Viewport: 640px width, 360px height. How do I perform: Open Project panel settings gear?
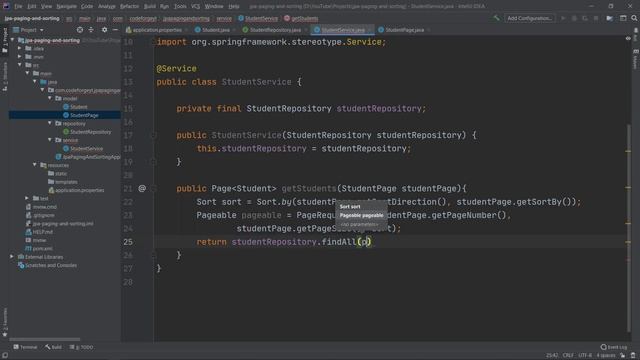tap(104, 30)
